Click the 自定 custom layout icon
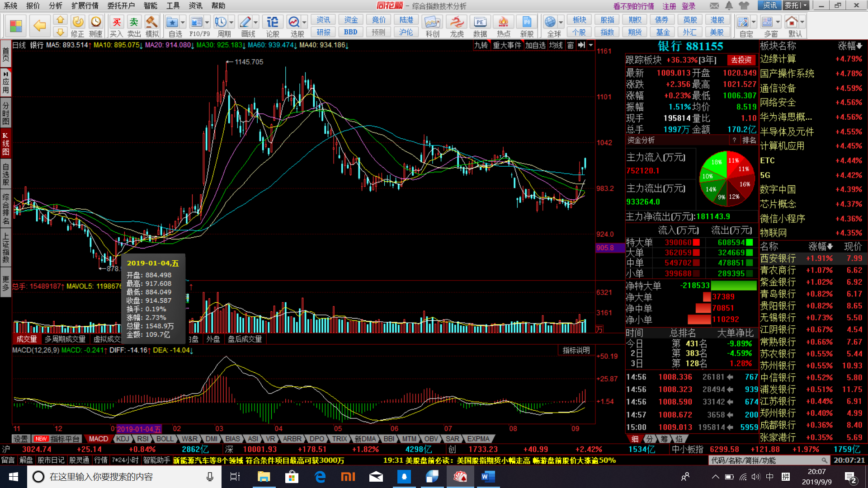 [743, 22]
